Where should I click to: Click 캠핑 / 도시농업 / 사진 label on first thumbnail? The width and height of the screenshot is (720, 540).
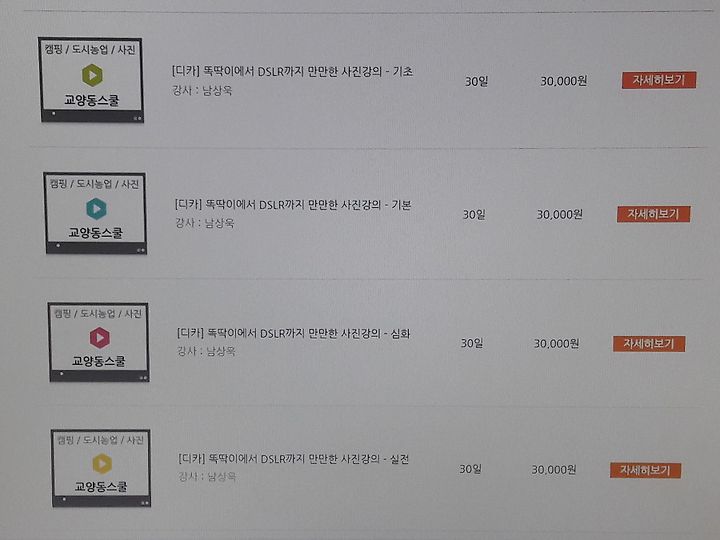[90, 49]
